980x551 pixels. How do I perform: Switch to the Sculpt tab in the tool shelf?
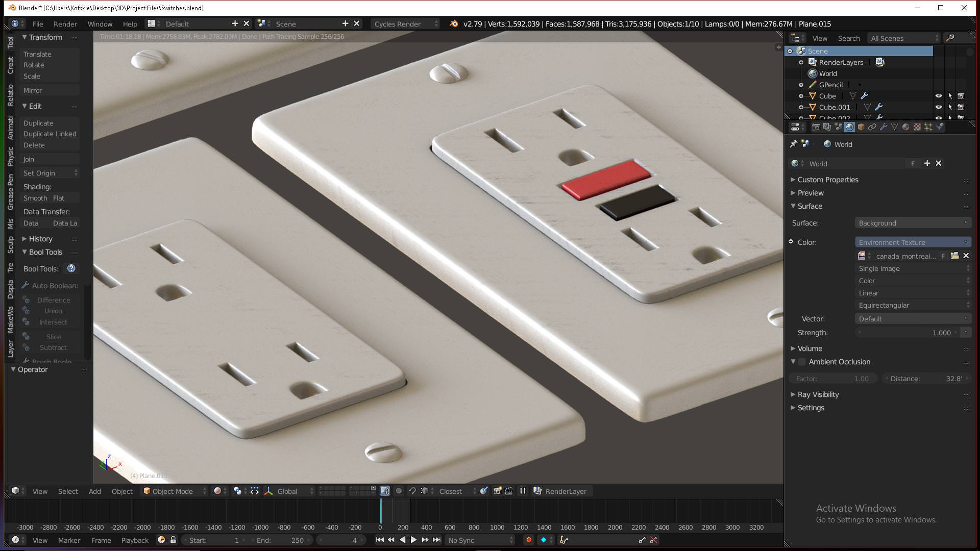tap(10, 244)
